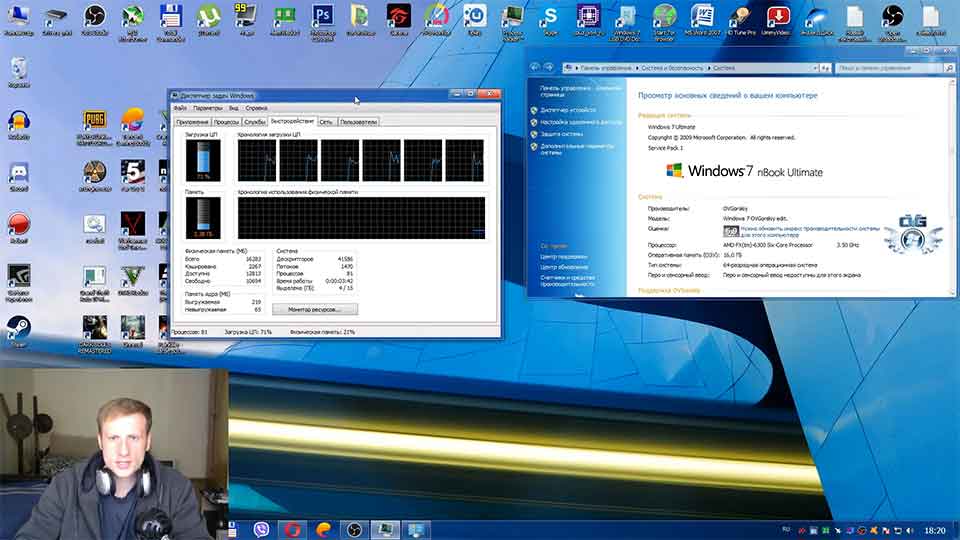Open Панель управления домашняя страница link
This screenshot has height=540, width=960.
[x=580, y=91]
